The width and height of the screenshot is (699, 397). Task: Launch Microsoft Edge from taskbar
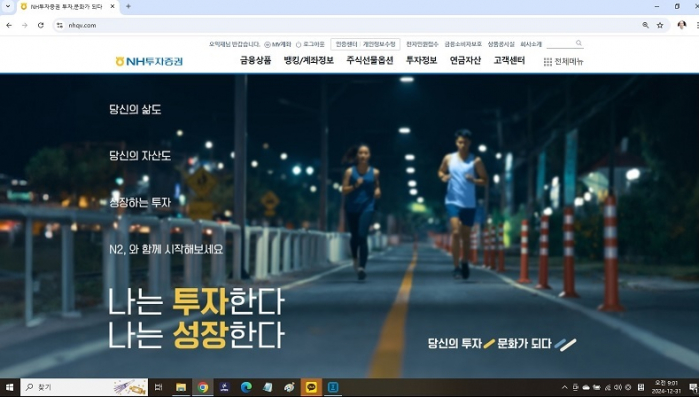click(246, 387)
